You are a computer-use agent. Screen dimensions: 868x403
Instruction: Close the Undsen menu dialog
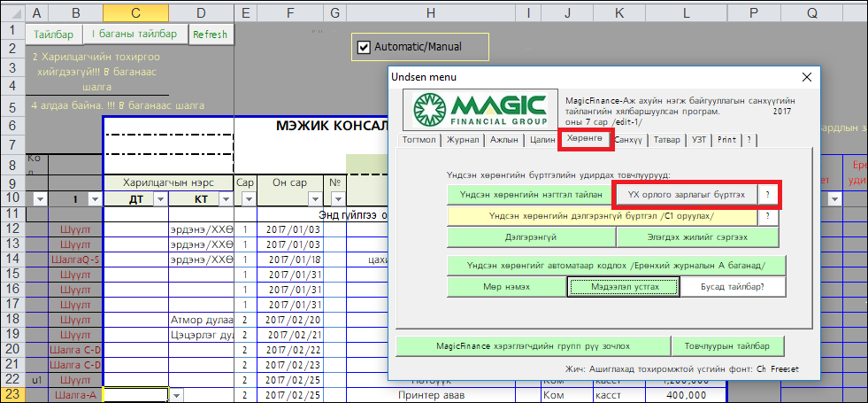click(806, 77)
